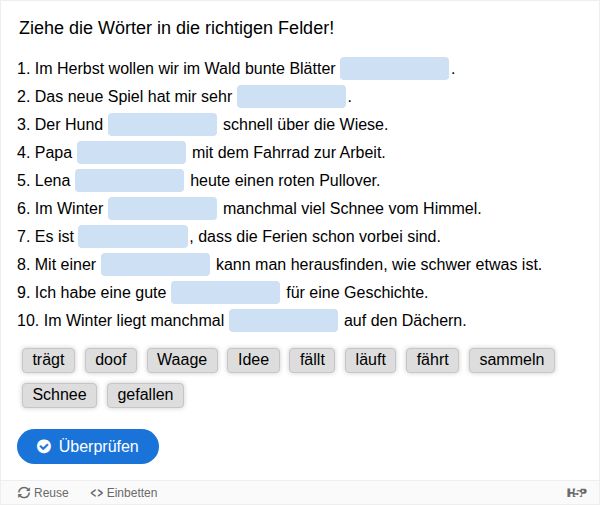The image size is (600, 505).
Task: Click the draggable word 'läuft'
Action: point(370,360)
